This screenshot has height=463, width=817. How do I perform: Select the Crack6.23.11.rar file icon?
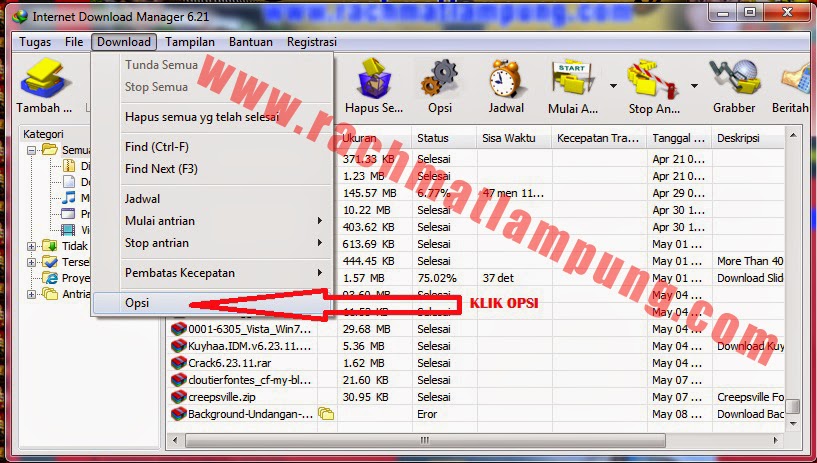[x=179, y=362]
